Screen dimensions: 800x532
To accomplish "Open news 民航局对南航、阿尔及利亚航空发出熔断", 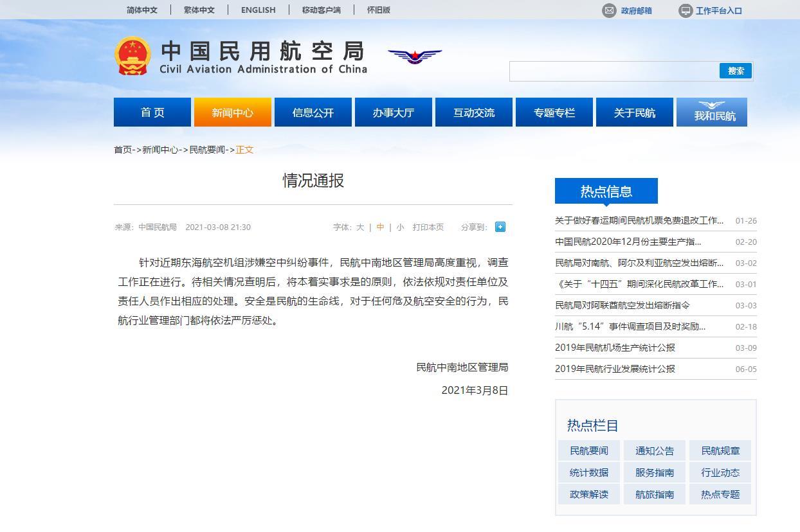I will (639, 263).
